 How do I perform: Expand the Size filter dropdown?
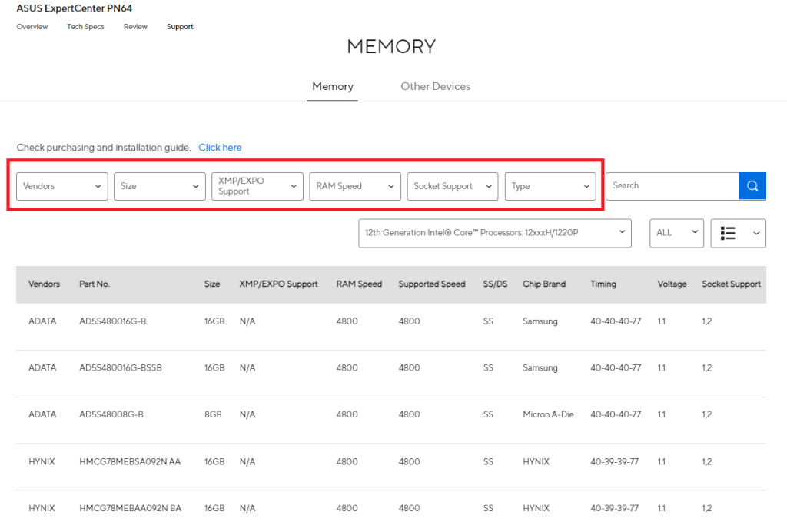[x=160, y=186]
